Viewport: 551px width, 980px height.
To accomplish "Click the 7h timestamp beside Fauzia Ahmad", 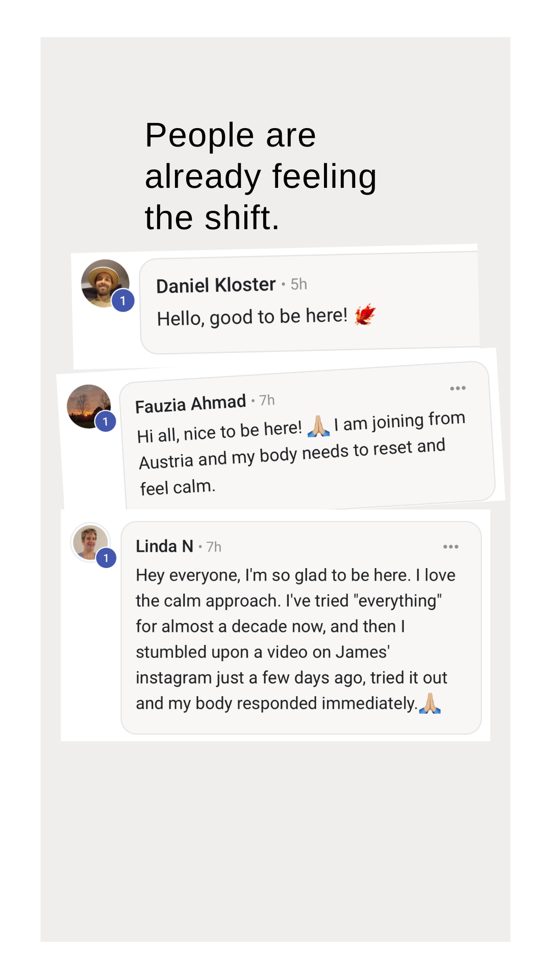I will click(267, 400).
